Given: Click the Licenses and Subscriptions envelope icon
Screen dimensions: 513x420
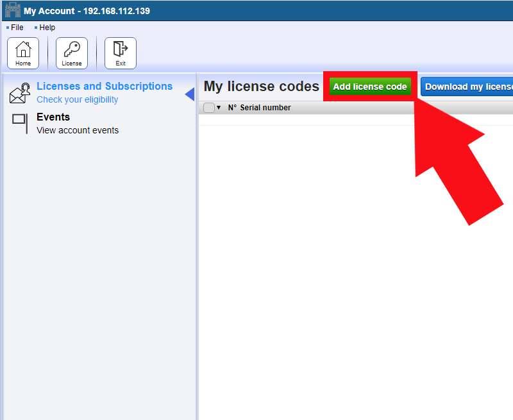Looking at the screenshot, I should (x=20, y=93).
